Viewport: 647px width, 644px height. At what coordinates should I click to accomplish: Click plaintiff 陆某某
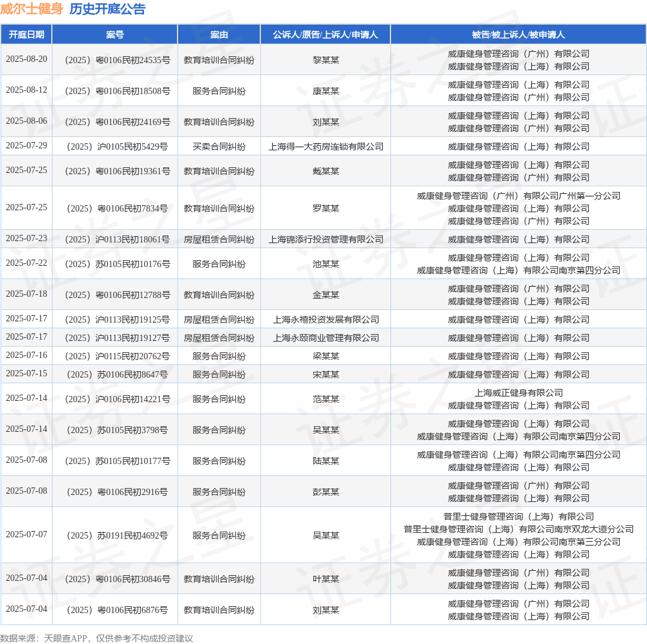(x=326, y=462)
